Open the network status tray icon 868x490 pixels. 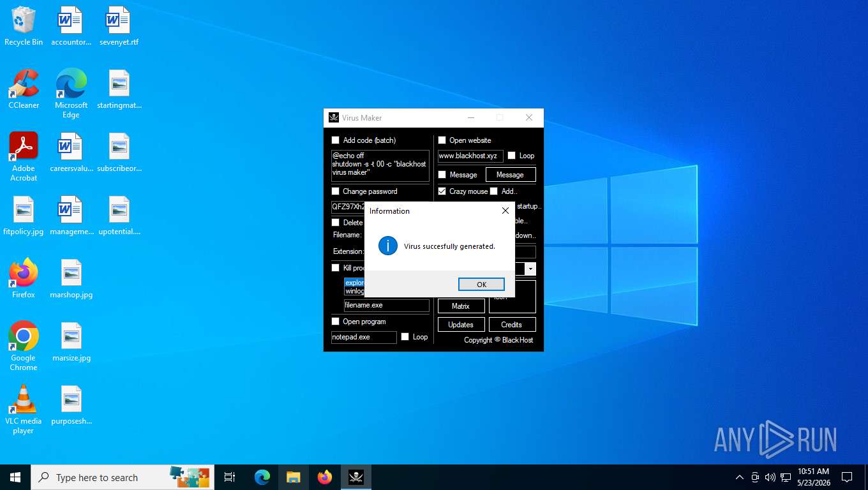tap(785, 477)
